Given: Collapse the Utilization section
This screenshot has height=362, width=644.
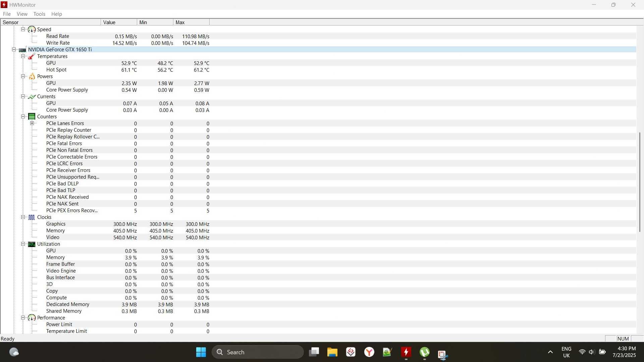Looking at the screenshot, I should [x=23, y=244].
